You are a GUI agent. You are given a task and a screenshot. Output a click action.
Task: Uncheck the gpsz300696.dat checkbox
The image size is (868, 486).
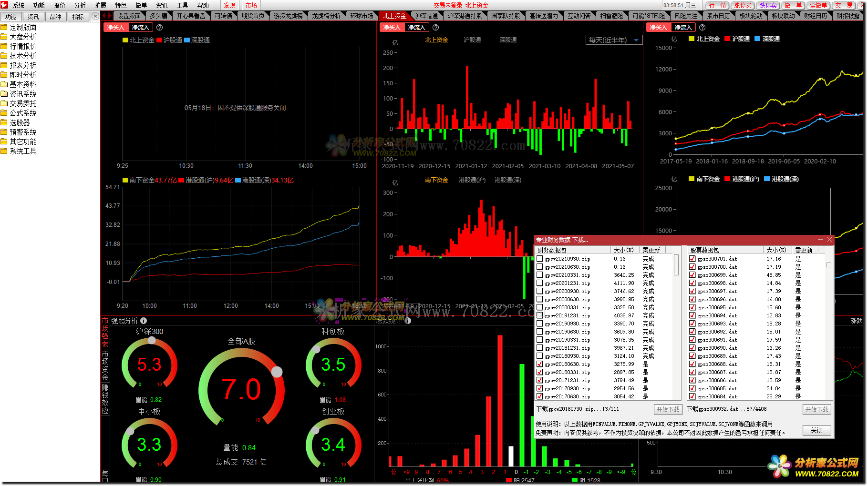tap(692, 299)
